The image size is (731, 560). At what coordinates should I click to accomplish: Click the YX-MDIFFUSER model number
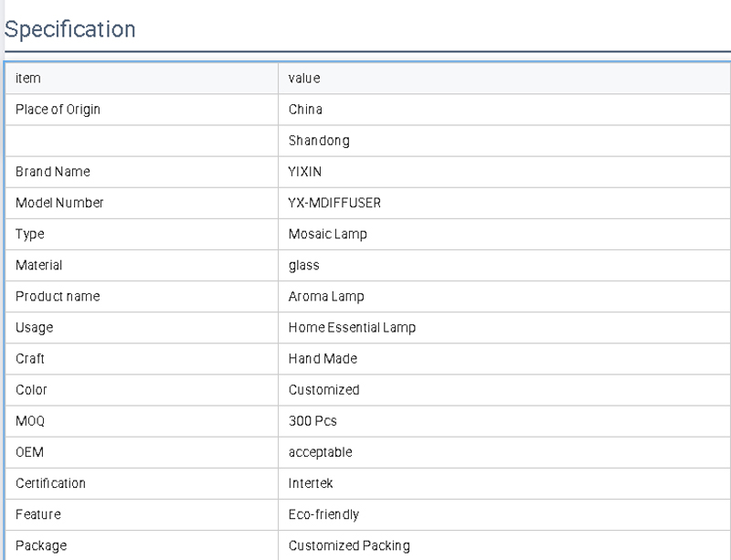(334, 203)
